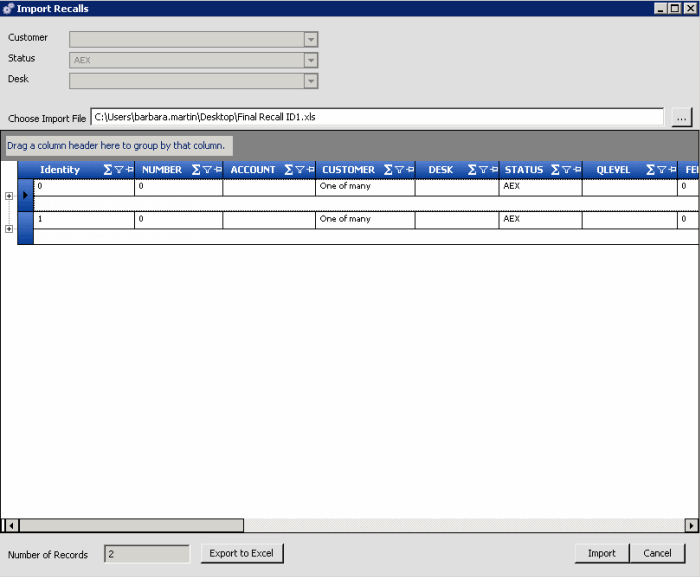Click the sum icon in Identity column header
The image size is (700, 577).
[107, 170]
